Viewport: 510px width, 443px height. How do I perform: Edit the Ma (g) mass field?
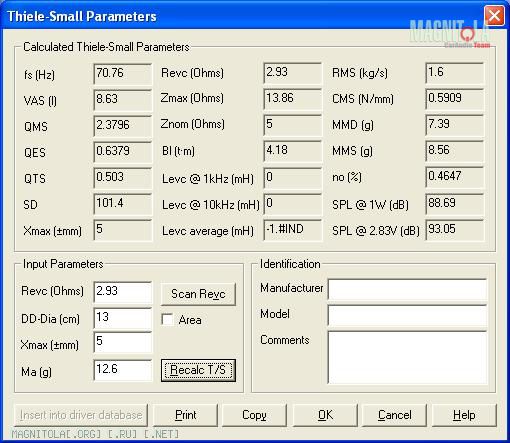(x=123, y=370)
